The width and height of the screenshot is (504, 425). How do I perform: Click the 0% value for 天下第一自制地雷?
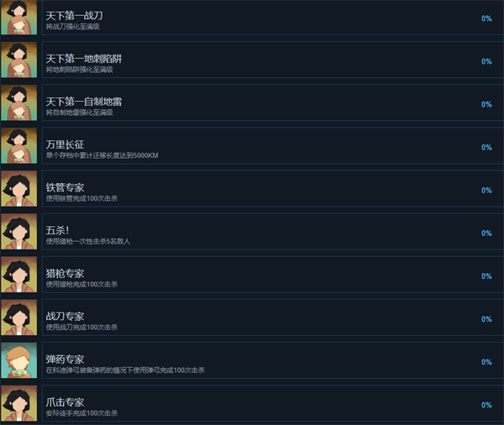point(486,104)
